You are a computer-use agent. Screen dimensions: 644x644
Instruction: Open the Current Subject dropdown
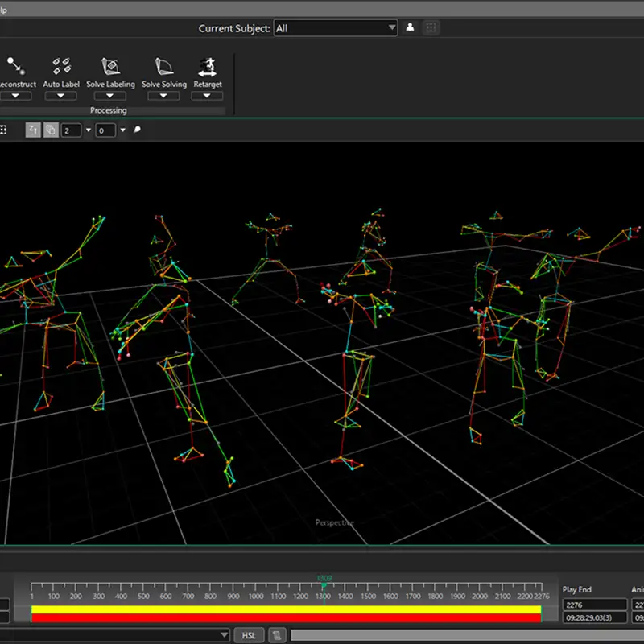(x=336, y=27)
